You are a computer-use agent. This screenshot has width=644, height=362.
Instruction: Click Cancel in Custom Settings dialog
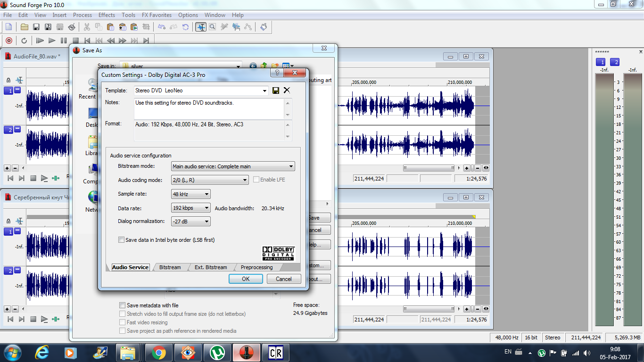pyautogui.click(x=284, y=279)
